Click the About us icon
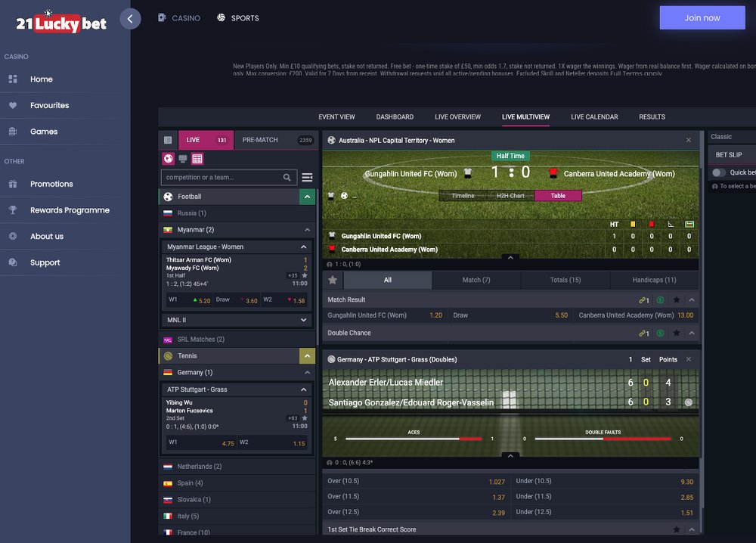Screen dimensions: 756x543 coord(13,236)
